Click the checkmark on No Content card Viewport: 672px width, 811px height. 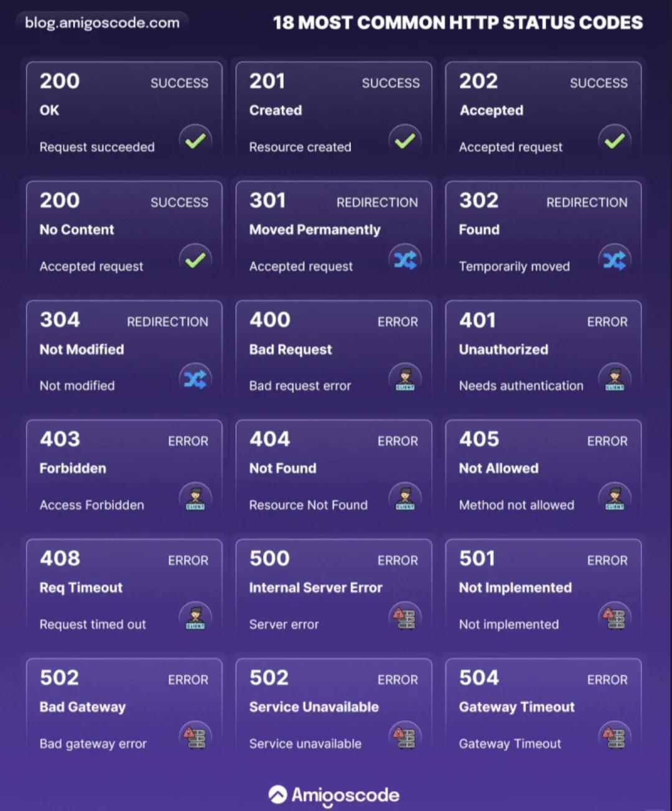pyautogui.click(x=195, y=260)
